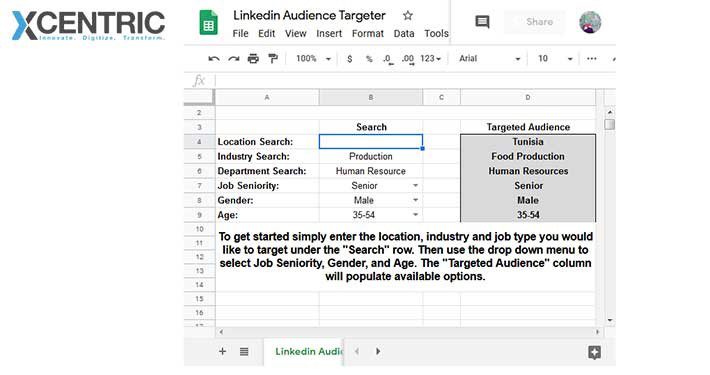Click the vertical scrollbar thumb
Screen dimensions: 710x375
(x=610, y=124)
